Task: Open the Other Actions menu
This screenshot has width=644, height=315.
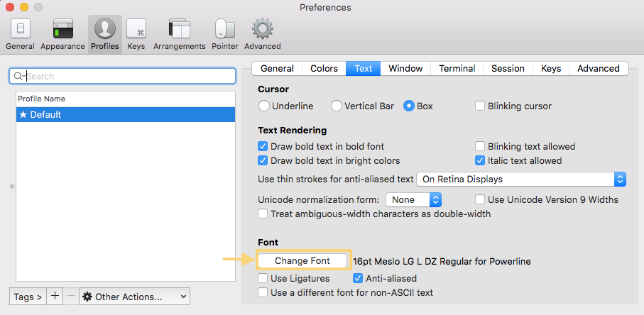Action: pos(134,296)
